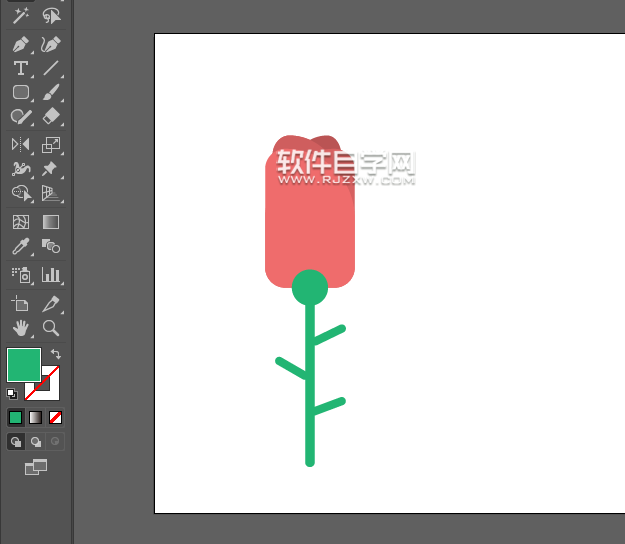Apply None mode button
The width and height of the screenshot is (625, 544).
[x=55, y=418]
